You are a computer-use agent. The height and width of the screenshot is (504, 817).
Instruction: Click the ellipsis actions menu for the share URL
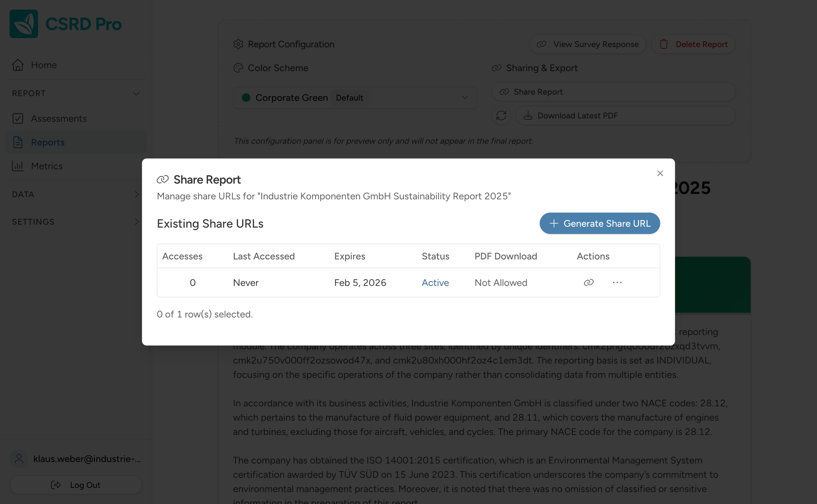click(617, 282)
